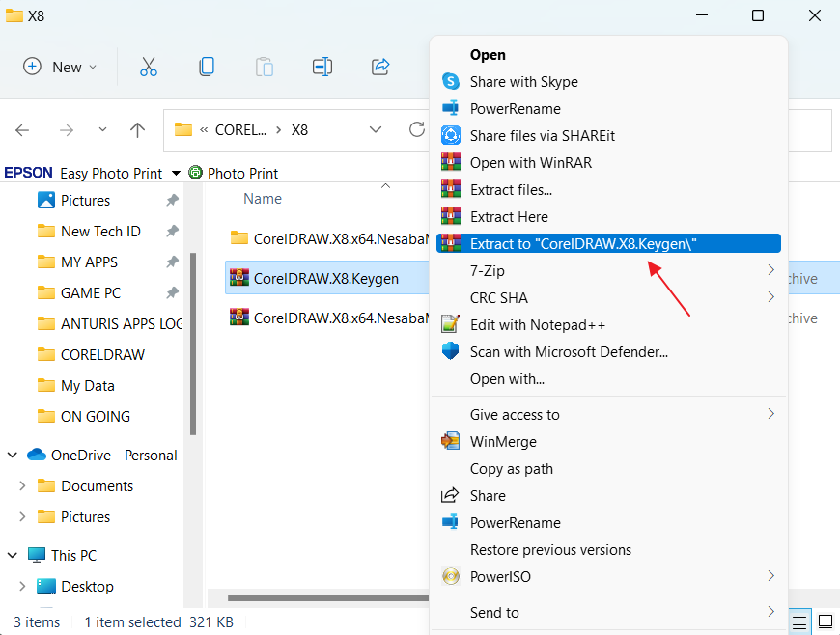Image resolution: width=840 pixels, height=635 pixels.
Task: Expand the OneDrive Documents folder
Action: tap(22, 485)
